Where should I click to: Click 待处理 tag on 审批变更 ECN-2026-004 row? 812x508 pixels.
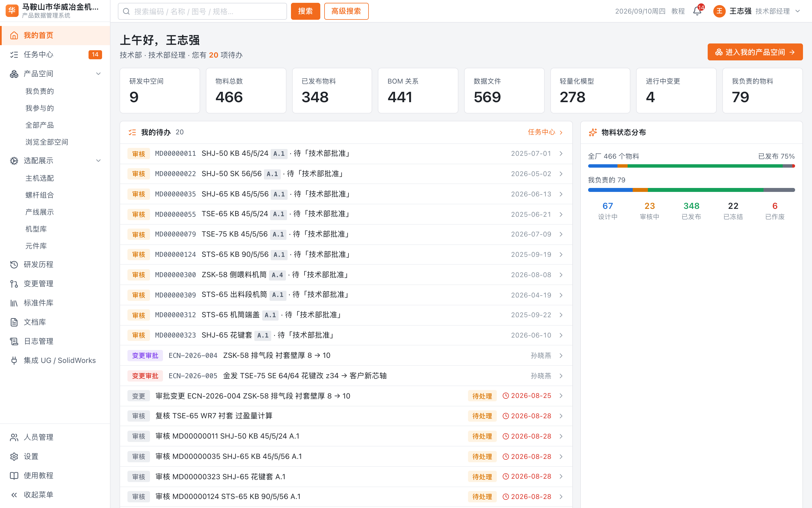coord(482,396)
